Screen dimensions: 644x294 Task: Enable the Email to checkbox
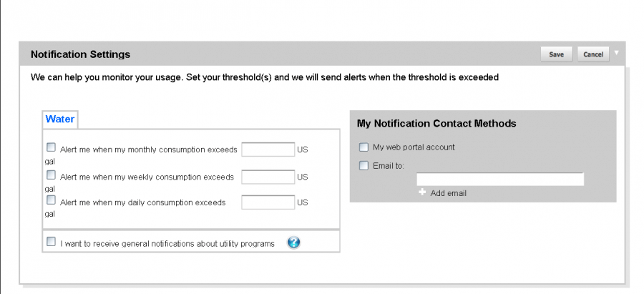pos(364,166)
